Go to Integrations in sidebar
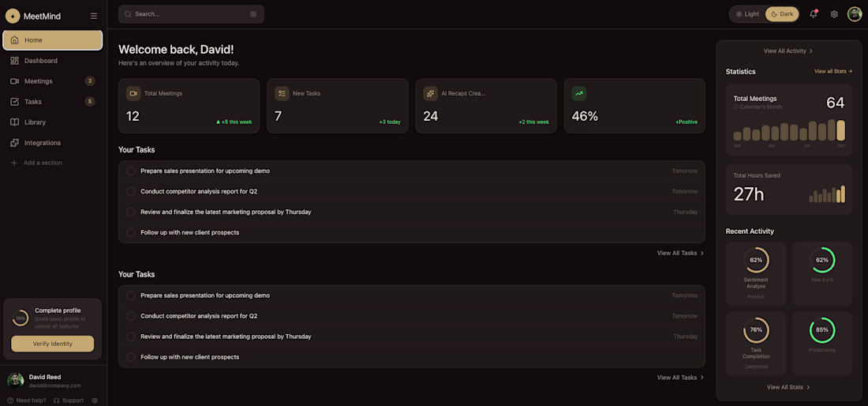Image resolution: width=868 pixels, height=406 pixels. [x=42, y=143]
